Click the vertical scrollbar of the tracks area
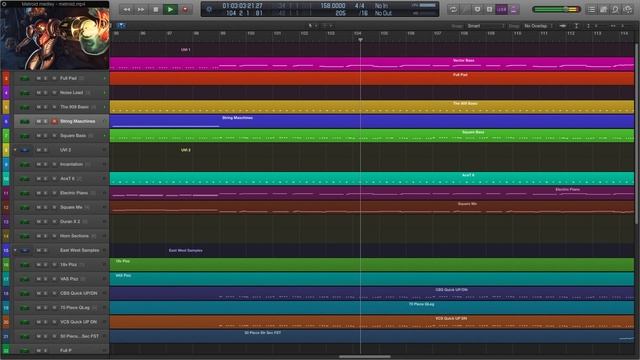640x360 pixels. (636, 133)
